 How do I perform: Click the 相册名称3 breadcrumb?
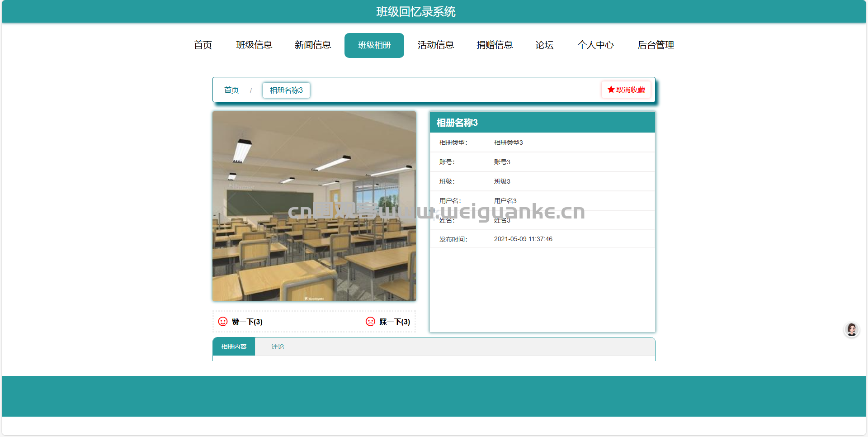tap(286, 90)
